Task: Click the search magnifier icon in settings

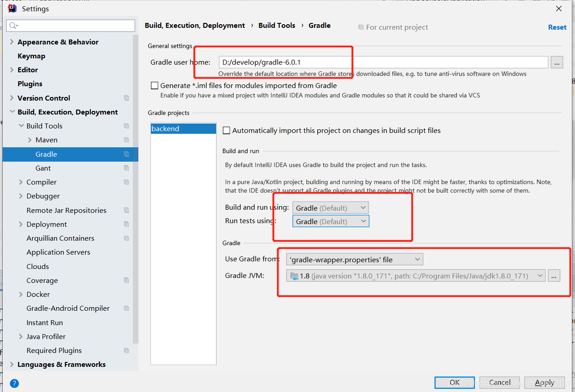Action: (13, 26)
